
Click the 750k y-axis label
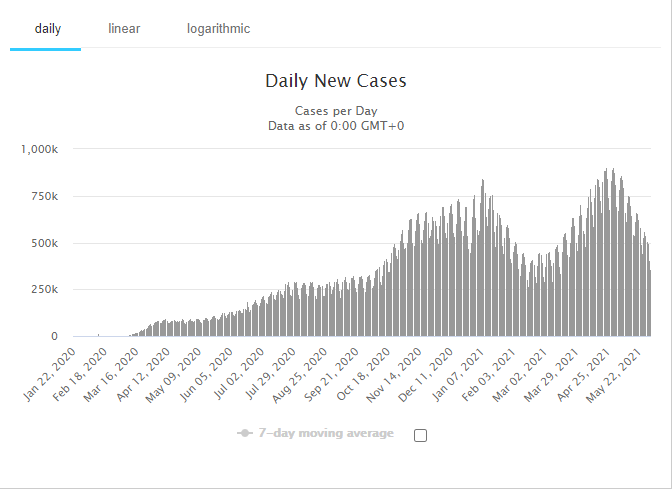click(x=44, y=196)
